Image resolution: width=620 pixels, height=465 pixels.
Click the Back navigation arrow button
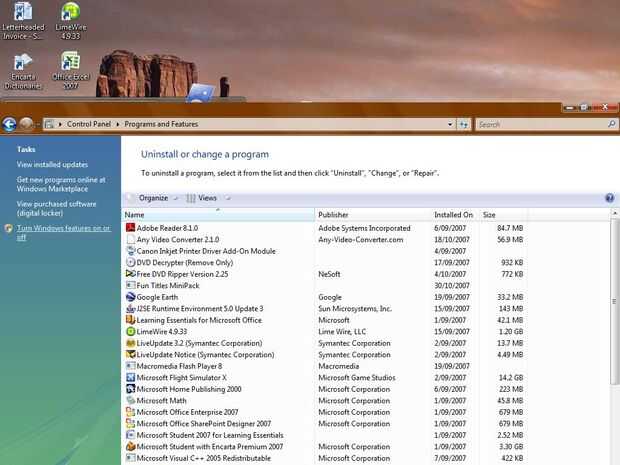coord(9,124)
